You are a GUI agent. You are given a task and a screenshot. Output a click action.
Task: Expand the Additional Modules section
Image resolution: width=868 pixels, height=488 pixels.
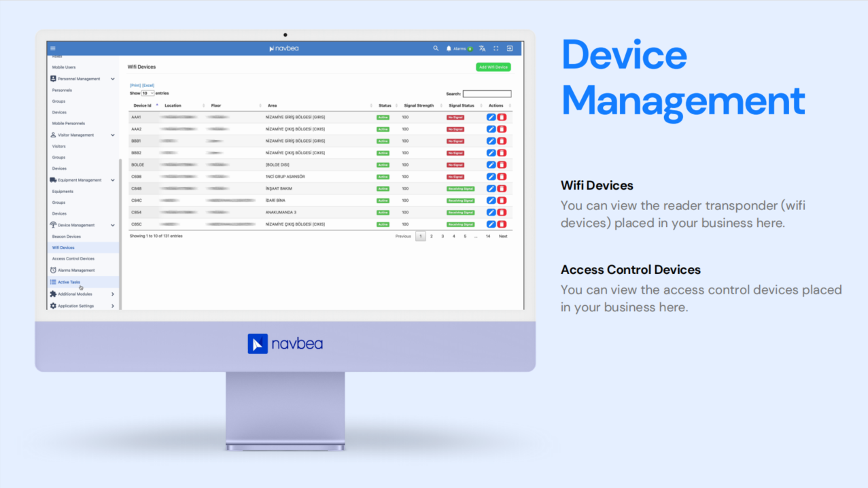click(x=113, y=294)
